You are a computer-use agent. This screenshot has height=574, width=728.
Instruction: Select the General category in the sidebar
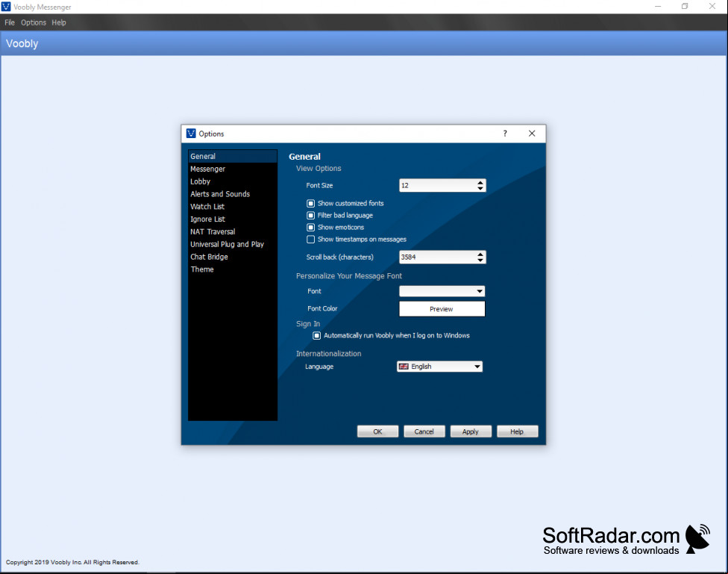tap(233, 157)
